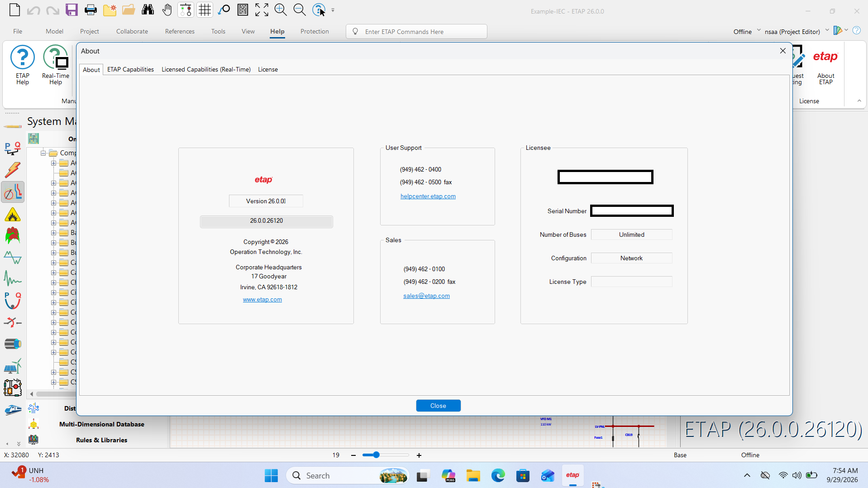Open Multi-Dimensional Database panel

click(x=101, y=424)
